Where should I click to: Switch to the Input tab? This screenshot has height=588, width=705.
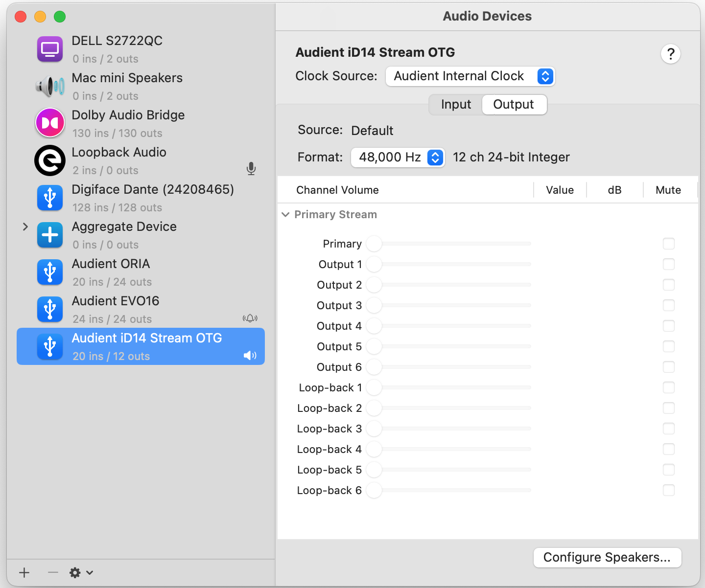[x=456, y=105]
